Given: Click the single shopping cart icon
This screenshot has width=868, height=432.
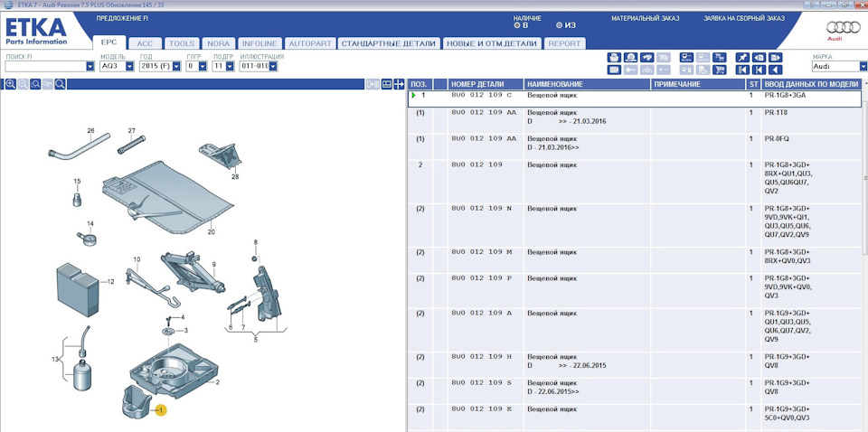Looking at the screenshot, I should click(719, 70).
